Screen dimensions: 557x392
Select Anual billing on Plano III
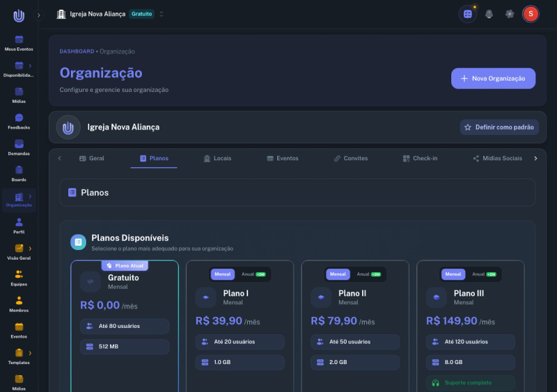484,274
